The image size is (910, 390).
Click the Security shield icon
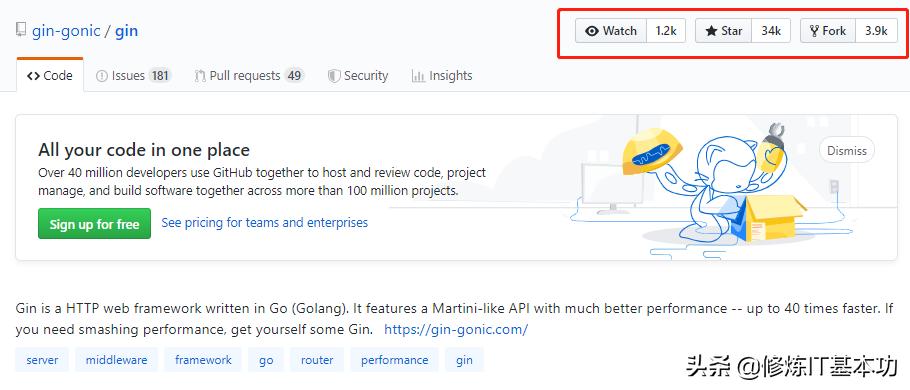334,75
